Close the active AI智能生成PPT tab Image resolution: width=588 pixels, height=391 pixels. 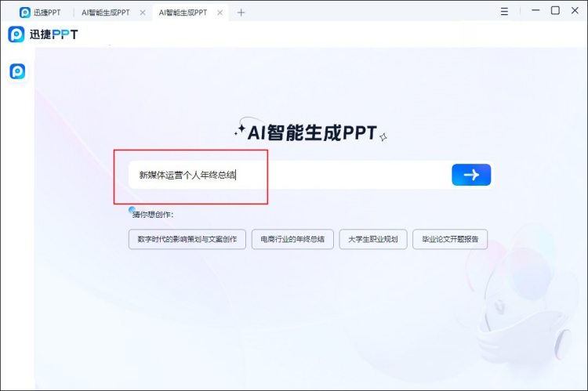click(220, 13)
